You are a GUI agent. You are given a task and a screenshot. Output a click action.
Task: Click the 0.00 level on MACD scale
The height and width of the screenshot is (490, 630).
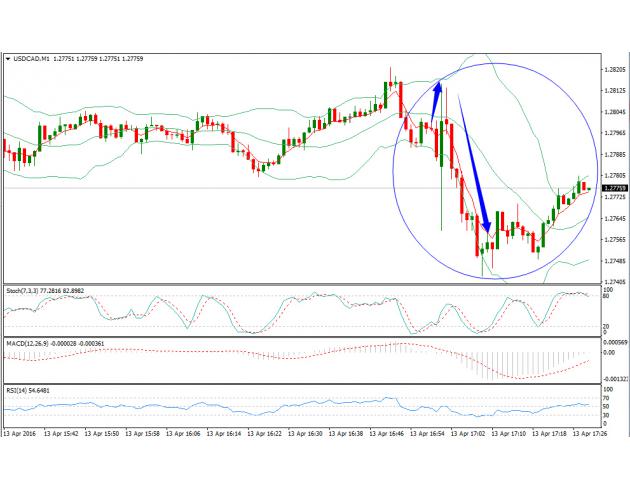click(611, 353)
